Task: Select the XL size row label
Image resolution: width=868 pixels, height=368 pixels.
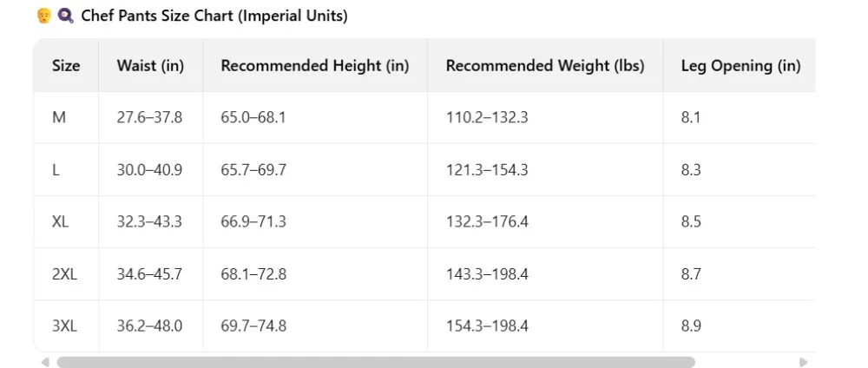Action: coord(61,221)
